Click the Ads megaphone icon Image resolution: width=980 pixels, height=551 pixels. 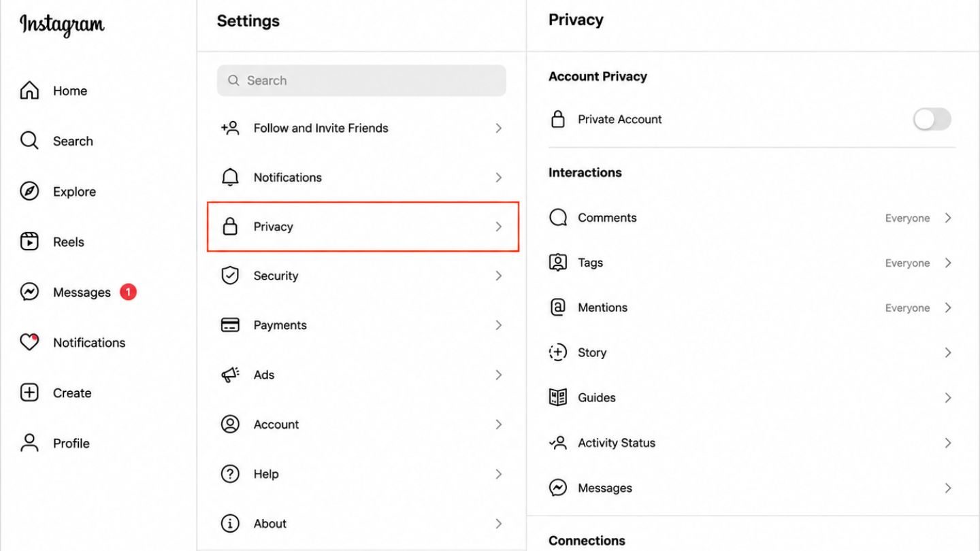[231, 375]
